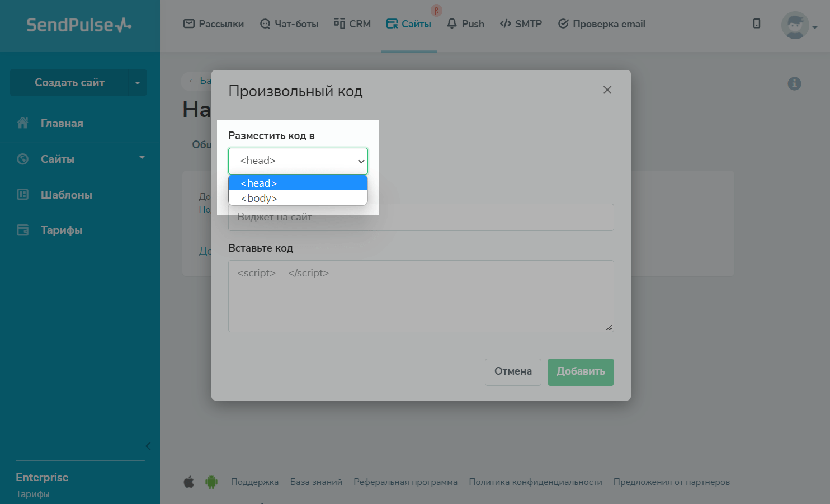The width and height of the screenshot is (830, 504).
Task: Open the mobile device icon in header
Action: [x=756, y=23]
